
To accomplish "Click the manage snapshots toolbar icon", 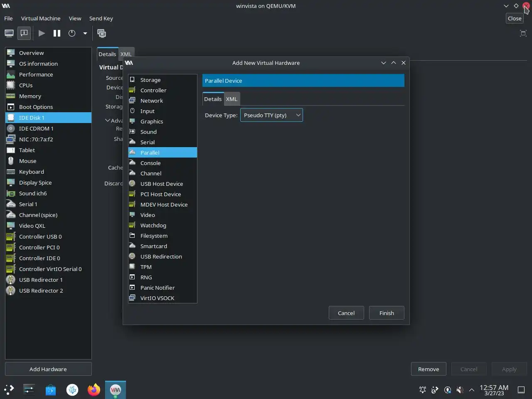I will click(101, 33).
